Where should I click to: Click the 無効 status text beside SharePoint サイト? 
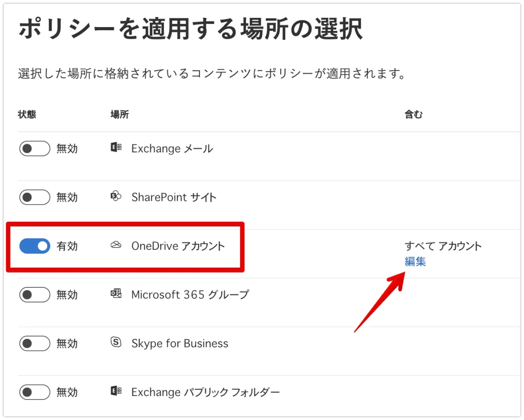point(67,197)
